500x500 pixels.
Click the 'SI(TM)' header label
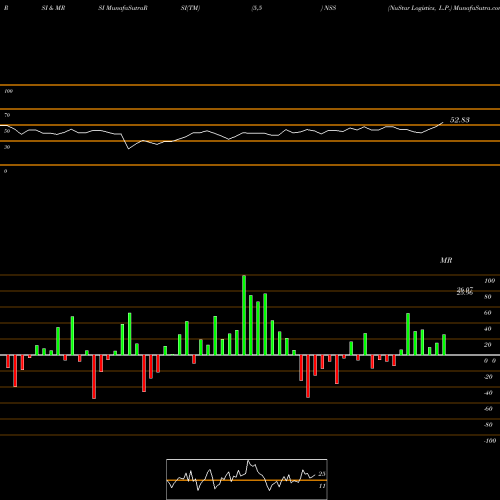(190, 8)
